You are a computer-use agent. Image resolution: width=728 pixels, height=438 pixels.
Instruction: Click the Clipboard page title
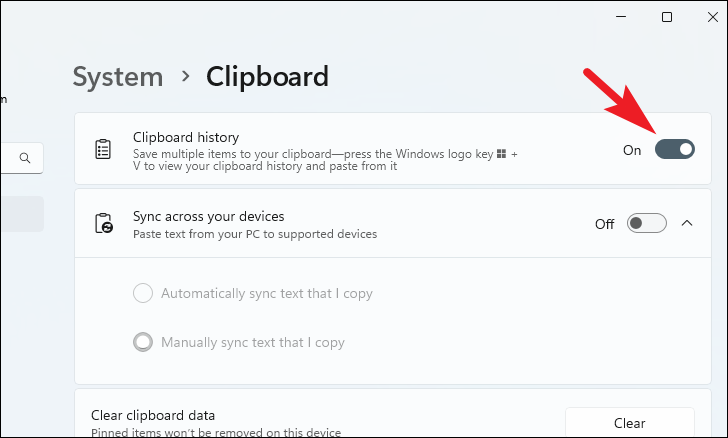(267, 76)
